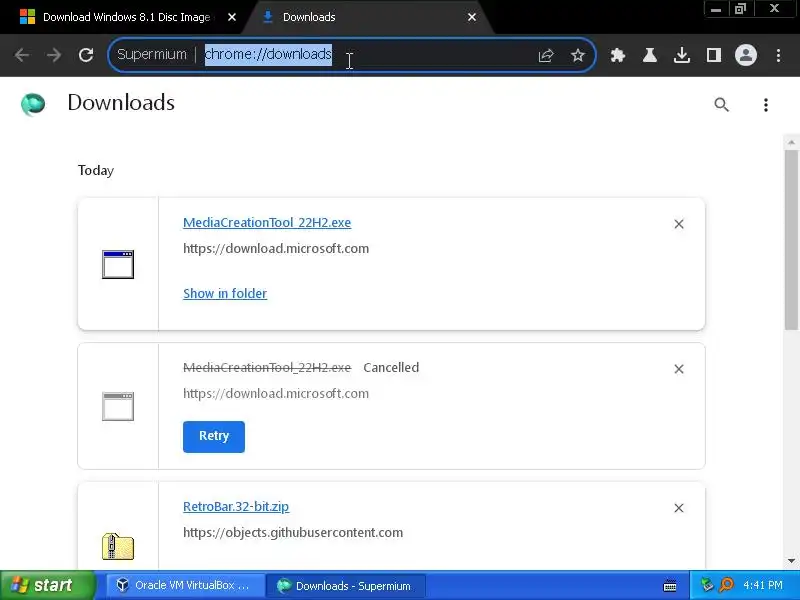Image resolution: width=800 pixels, height=600 pixels.
Task: Click the scrollbar down arrow
Action: 791,561
